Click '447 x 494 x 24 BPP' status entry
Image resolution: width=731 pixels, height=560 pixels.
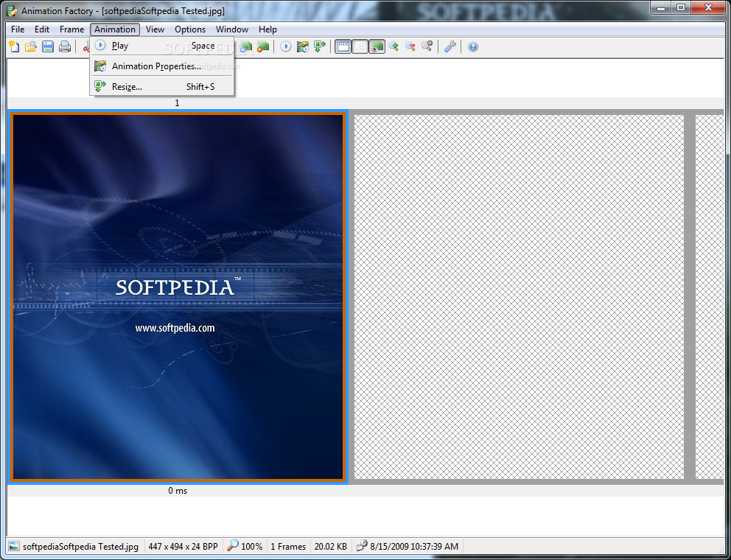coord(183,547)
